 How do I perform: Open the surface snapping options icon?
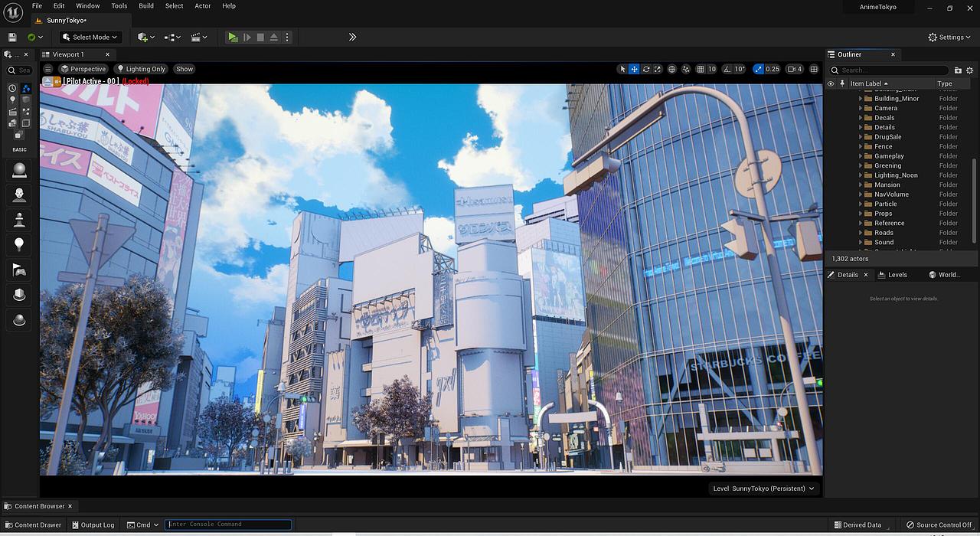pos(687,69)
